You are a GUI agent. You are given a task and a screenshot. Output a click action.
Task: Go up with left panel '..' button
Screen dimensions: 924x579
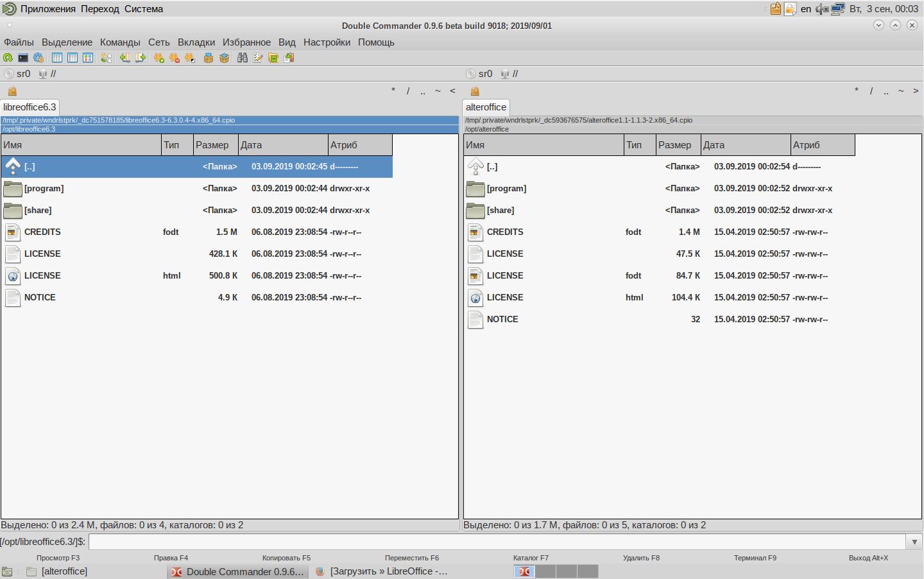click(x=423, y=91)
